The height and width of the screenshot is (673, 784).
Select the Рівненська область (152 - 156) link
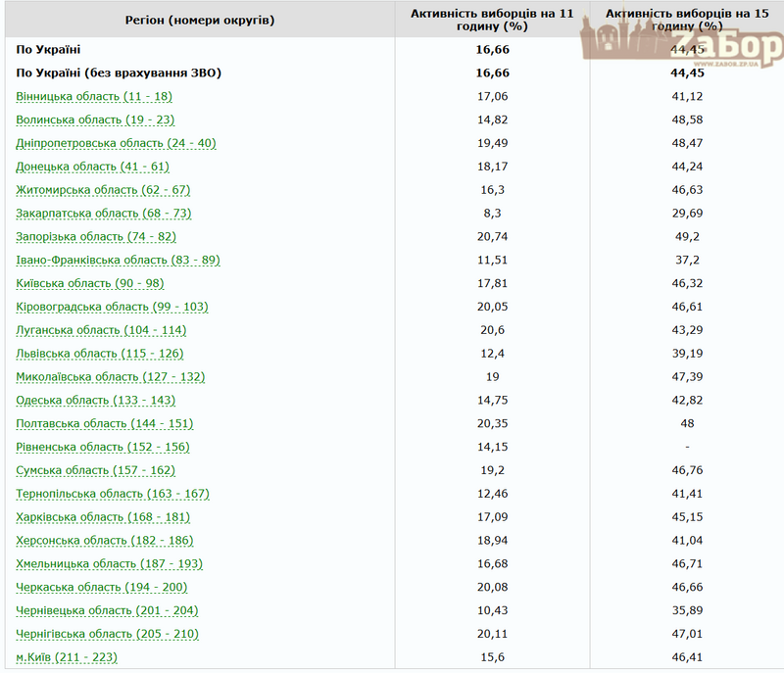point(103,447)
